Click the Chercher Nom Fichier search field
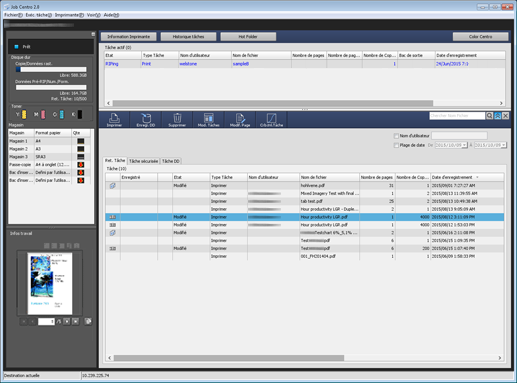517x383 pixels. pyautogui.click(x=457, y=116)
